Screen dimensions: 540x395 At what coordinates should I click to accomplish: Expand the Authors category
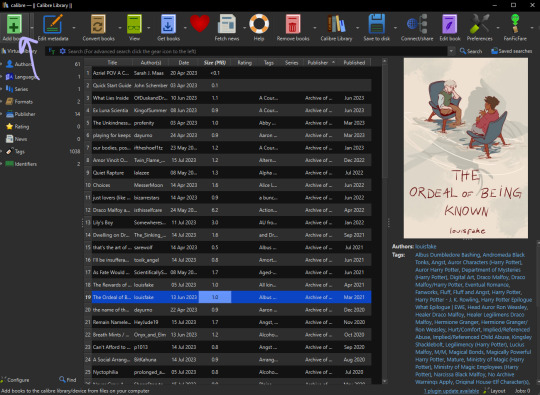coord(2,64)
